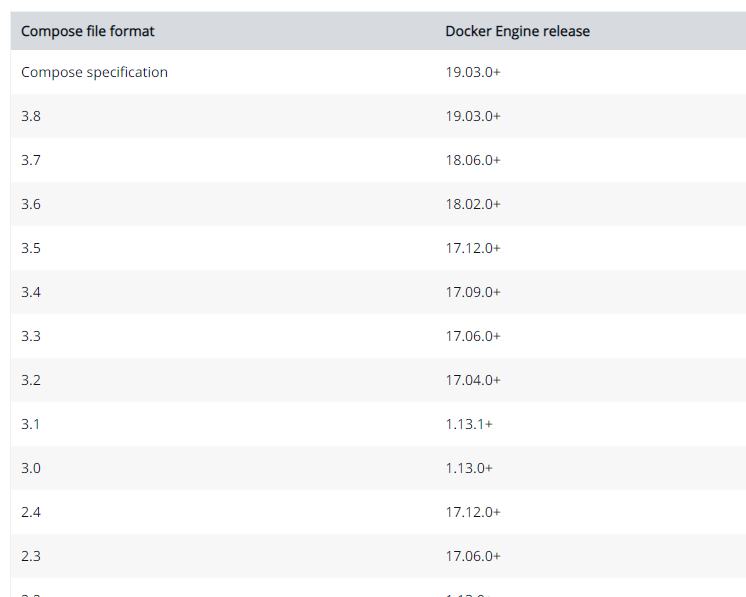Click the 3.5 format cell
The width and height of the screenshot is (746, 597).
click(x=31, y=248)
